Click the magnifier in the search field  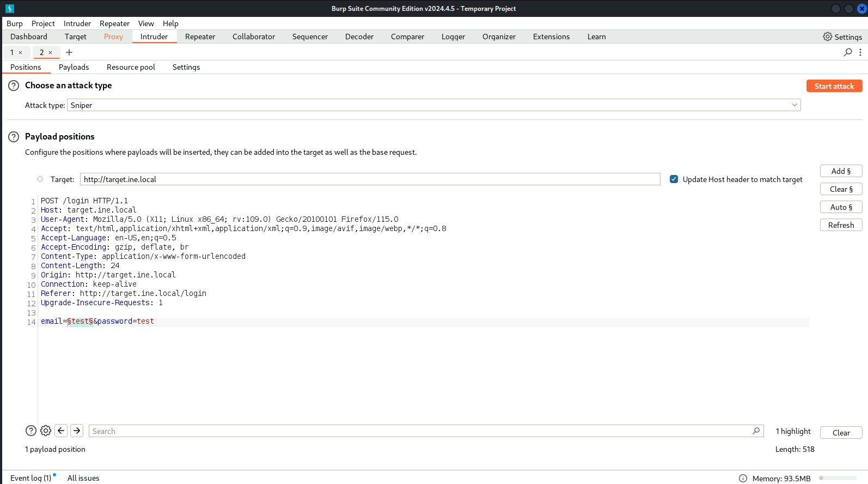[x=756, y=431]
